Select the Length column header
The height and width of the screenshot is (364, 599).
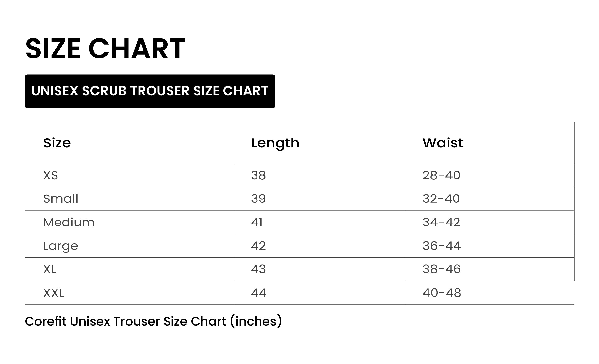pos(275,143)
